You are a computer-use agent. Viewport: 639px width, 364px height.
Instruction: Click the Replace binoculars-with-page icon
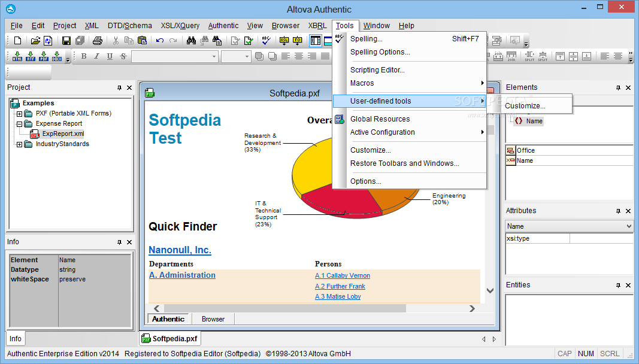pyautogui.click(x=217, y=40)
